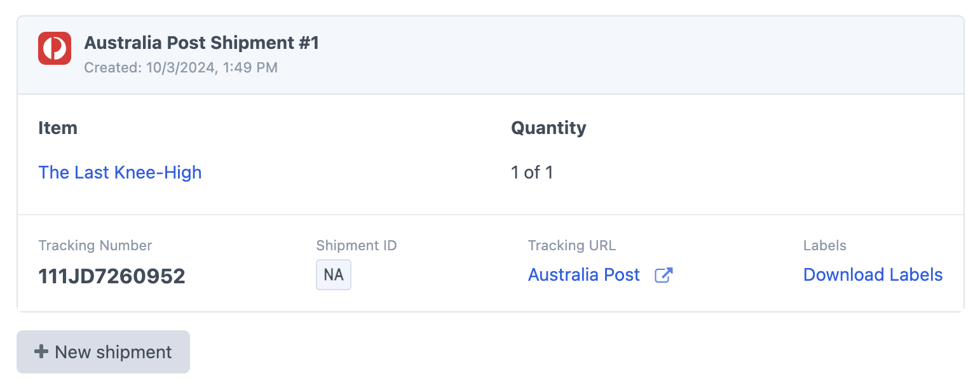Click the red Australia Post logo icon
This screenshot has height=390, width=980.
[x=55, y=48]
